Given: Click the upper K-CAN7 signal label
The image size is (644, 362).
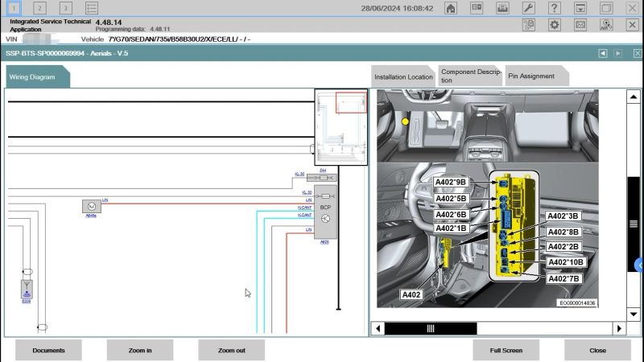Looking at the screenshot, I should tap(305, 208).
